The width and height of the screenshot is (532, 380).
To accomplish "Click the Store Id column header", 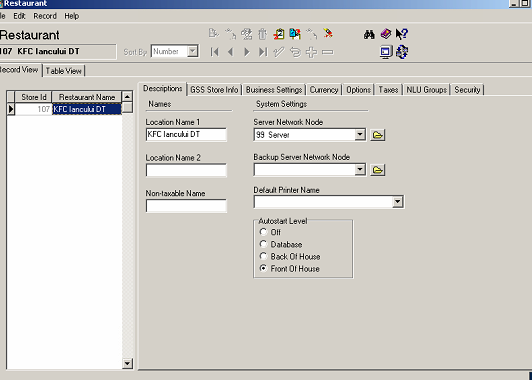I will [x=34, y=97].
